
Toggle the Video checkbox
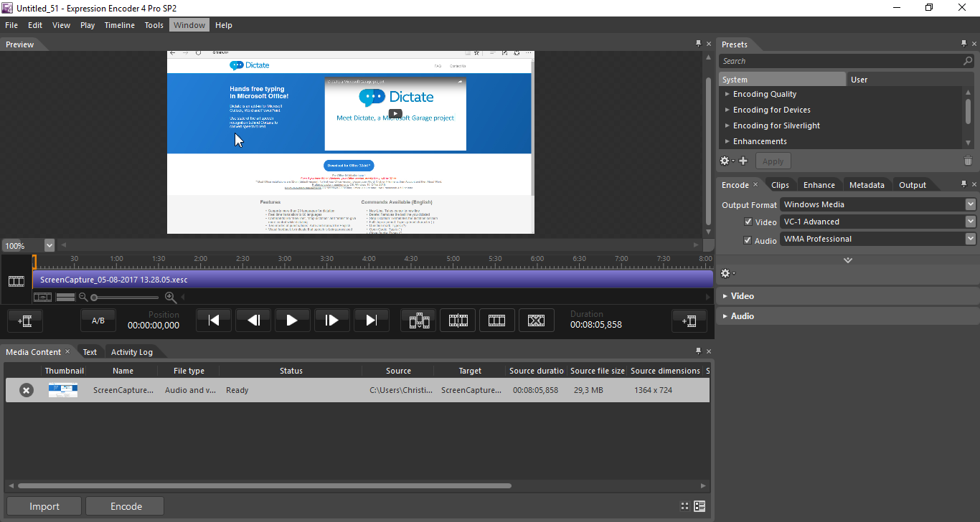click(x=748, y=222)
